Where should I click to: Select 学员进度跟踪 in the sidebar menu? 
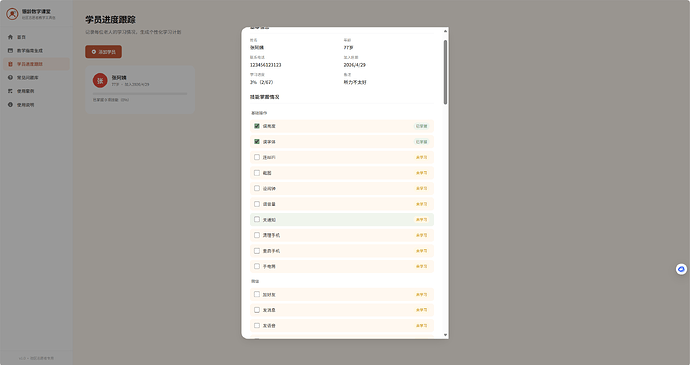[x=36, y=64]
